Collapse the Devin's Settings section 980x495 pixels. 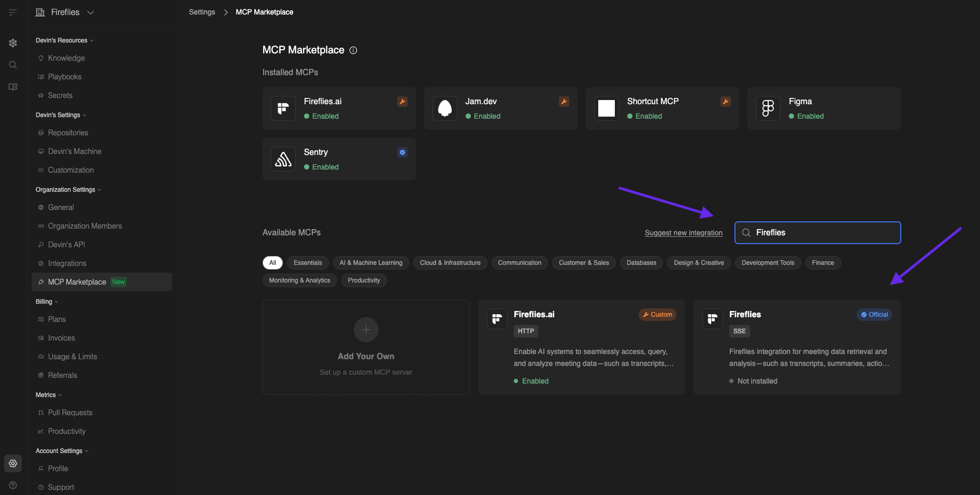point(61,115)
